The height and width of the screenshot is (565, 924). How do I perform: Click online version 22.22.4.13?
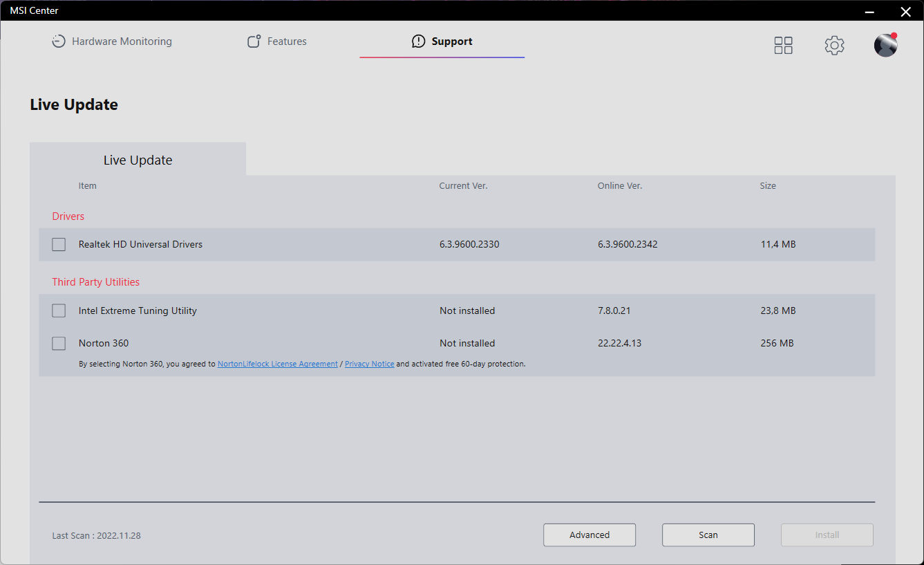tap(619, 343)
